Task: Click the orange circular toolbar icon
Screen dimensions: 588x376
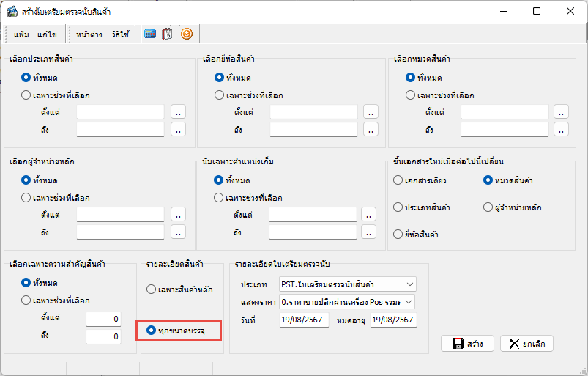Action: (x=186, y=34)
